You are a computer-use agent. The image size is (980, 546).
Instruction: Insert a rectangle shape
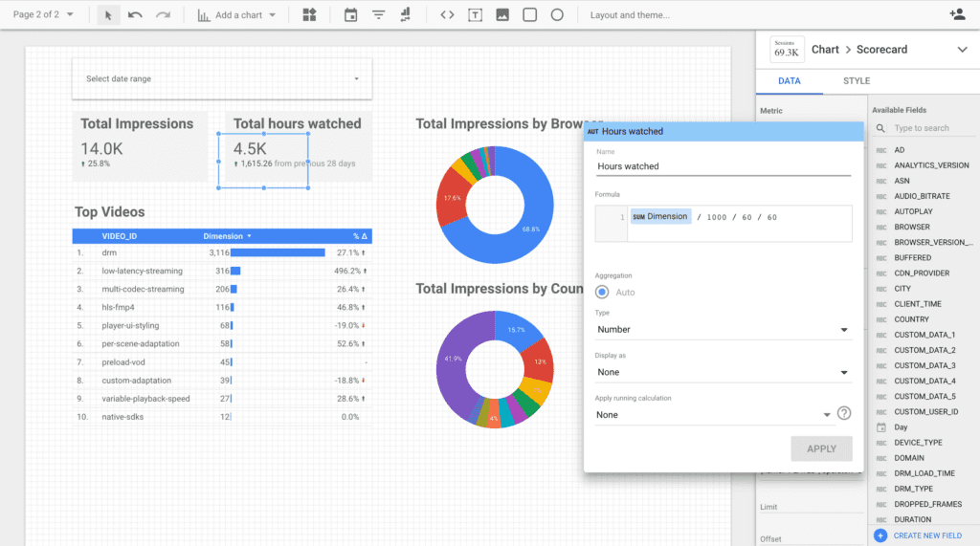530,15
